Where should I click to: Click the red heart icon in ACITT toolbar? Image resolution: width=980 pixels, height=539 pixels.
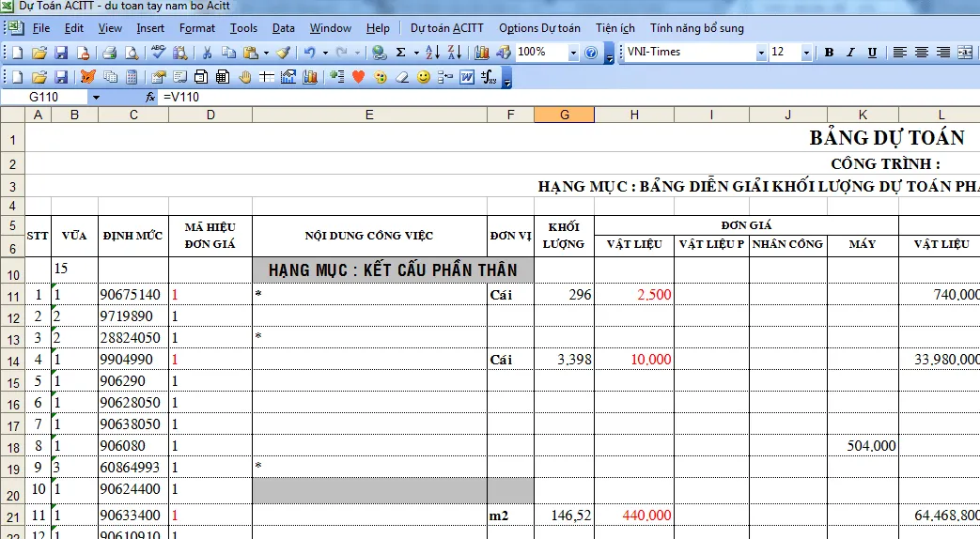(x=358, y=77)
